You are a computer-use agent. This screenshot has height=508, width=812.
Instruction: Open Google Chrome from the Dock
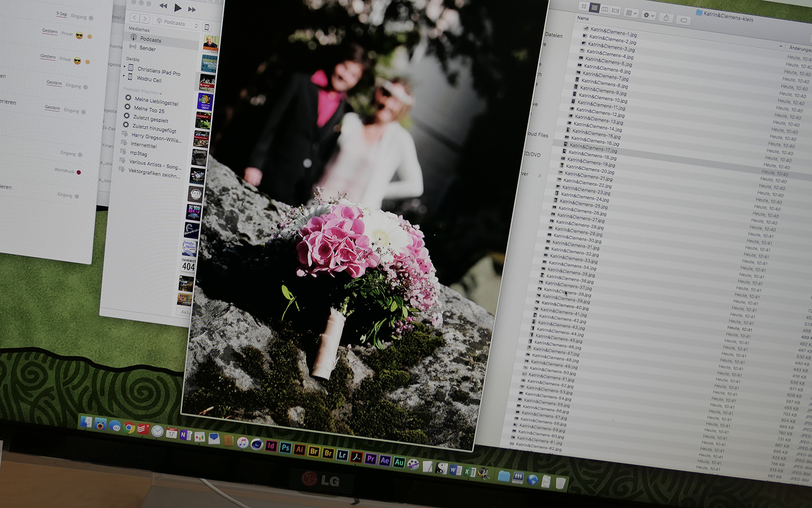pyautogui.click(x=129, y=428)
